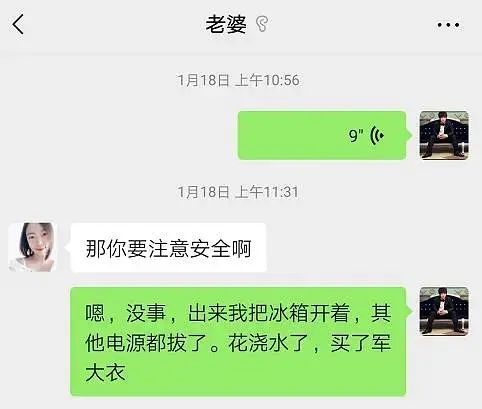Click the word "出来" in the green message

click(208, 313)
